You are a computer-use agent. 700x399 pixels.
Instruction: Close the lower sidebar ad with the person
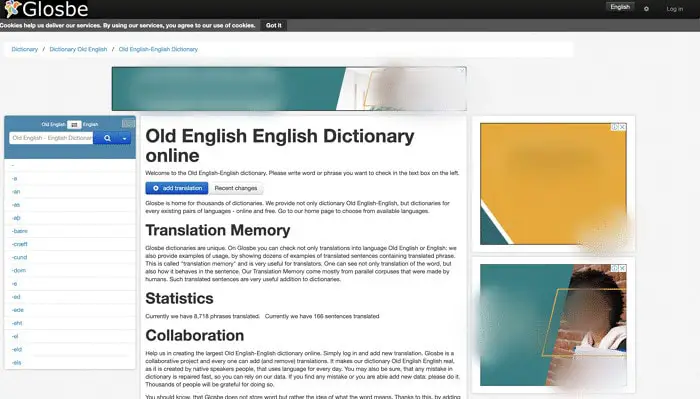pos(622,268)
